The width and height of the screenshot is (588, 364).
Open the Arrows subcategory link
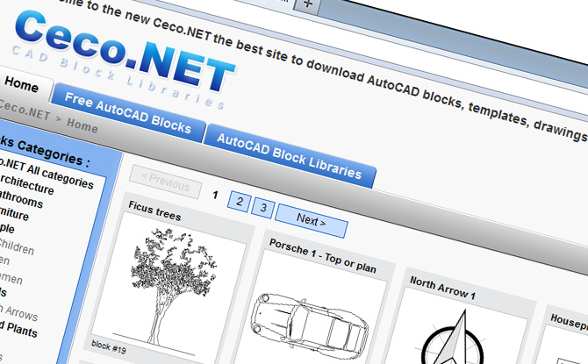coord(19,312)
